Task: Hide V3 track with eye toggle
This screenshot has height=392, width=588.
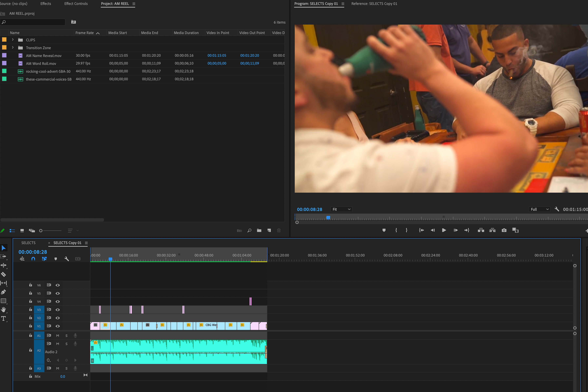Action: 58,310
